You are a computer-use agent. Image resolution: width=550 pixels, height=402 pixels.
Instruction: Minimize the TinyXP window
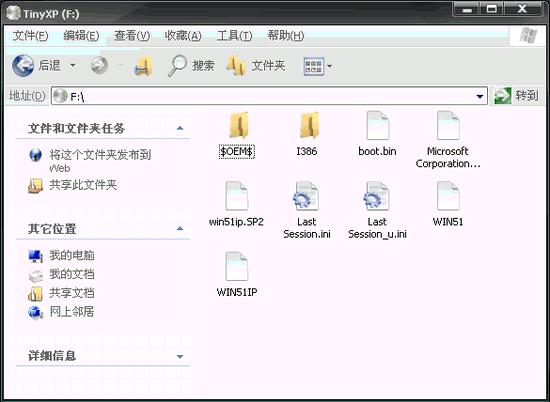467,9
